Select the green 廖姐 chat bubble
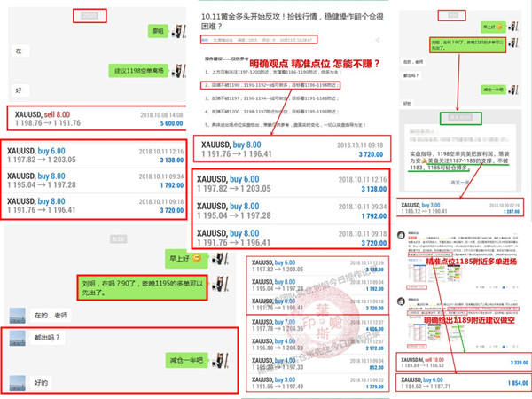Image resolution: width=532 pixels, height=399 pixels. [158, 31]
